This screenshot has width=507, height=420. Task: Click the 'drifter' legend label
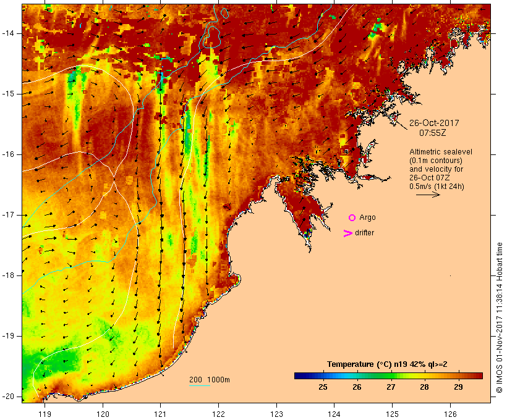point(364,233)
